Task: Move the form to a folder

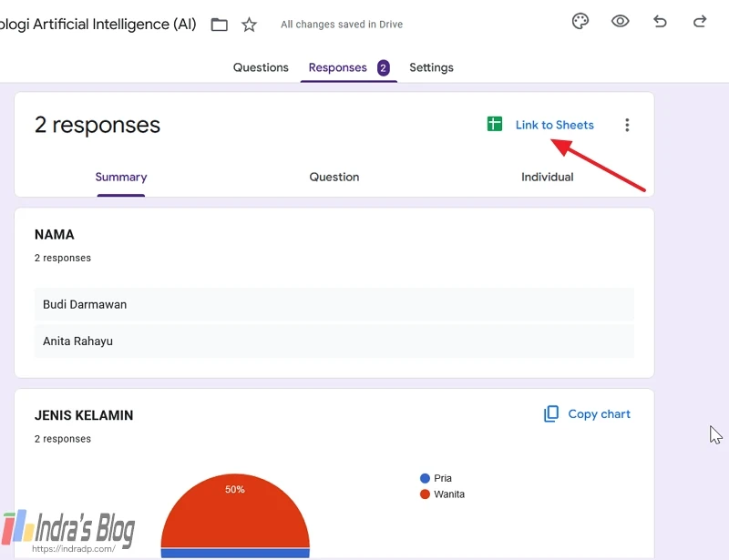Action: [x=219, y=25]
